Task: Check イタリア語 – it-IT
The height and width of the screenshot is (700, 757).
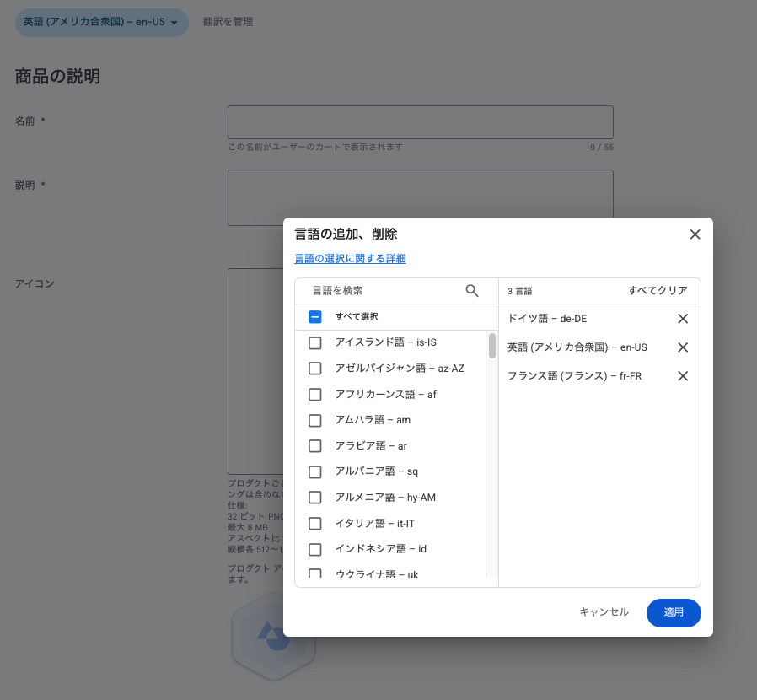Action: [314, 524]
